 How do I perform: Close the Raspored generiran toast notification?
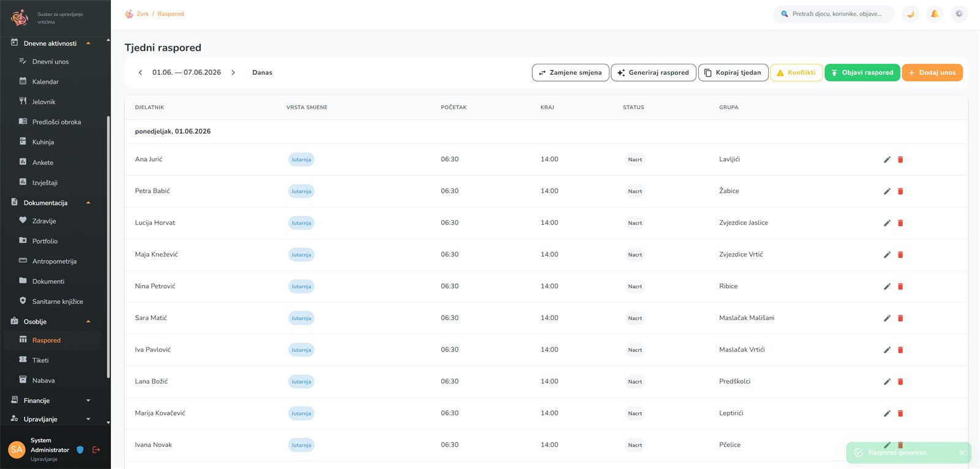[x=962, y=452]
